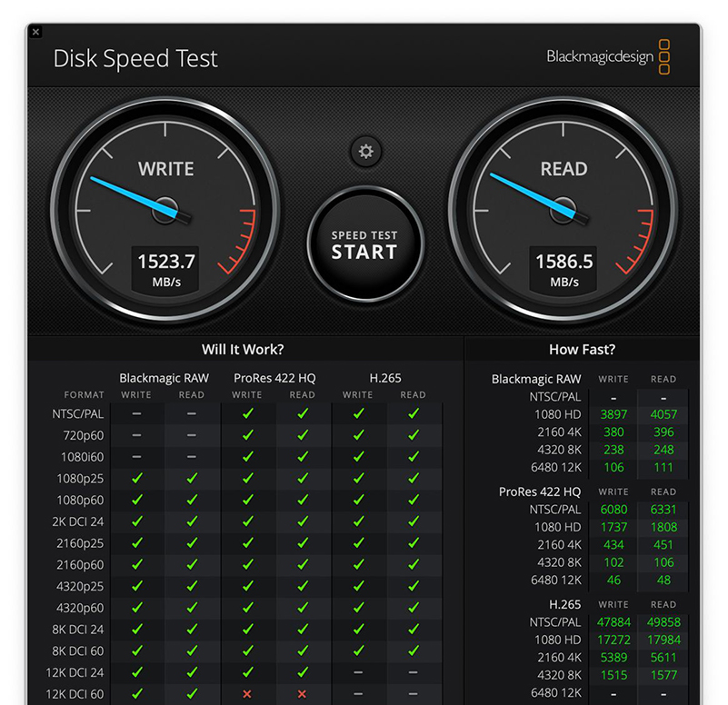Select the Will It Work? panel header

coord(242,349)
